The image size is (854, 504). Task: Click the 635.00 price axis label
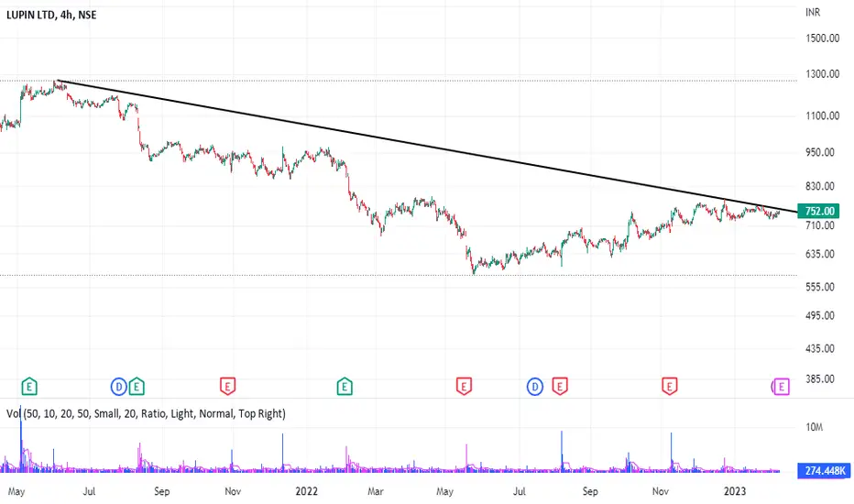(x=820, y=254)
